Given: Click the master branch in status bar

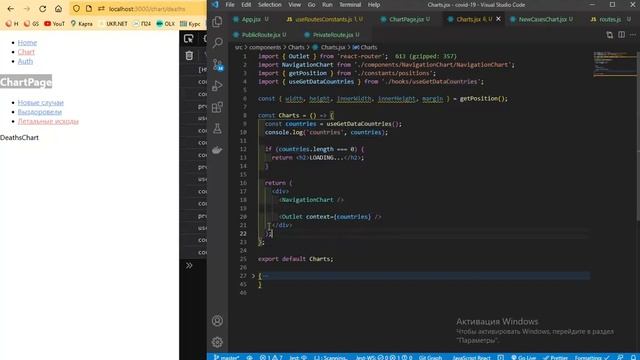Looking at the screenshot, I should tap(227, 357).
